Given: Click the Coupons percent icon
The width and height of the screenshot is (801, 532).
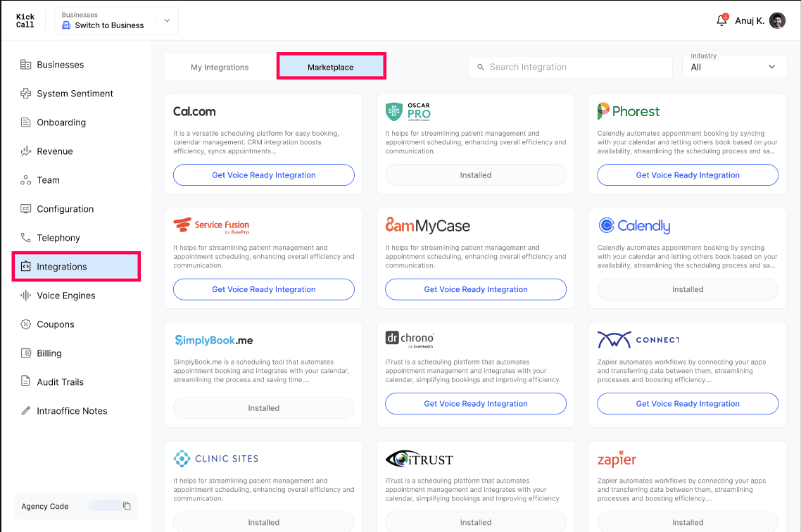Looking at the screenshot, I should (25, 324).
